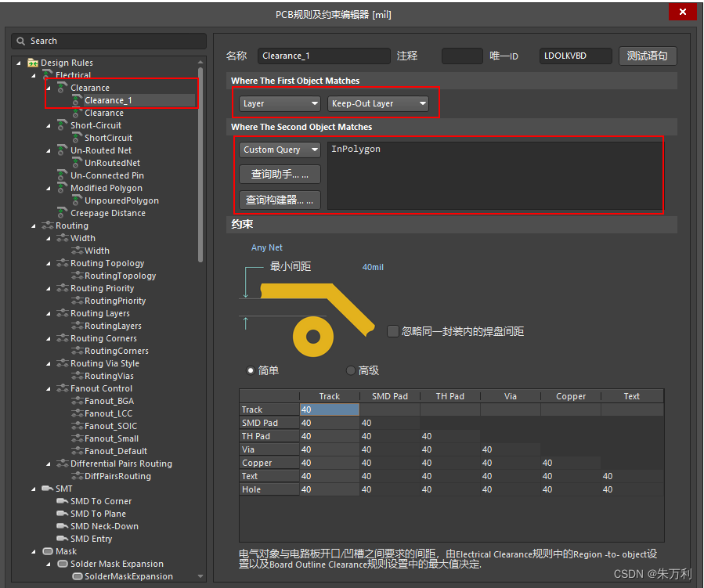Select the 高级 (Advanced) radio button
The image size is (704, 588).
coord(350,370)
